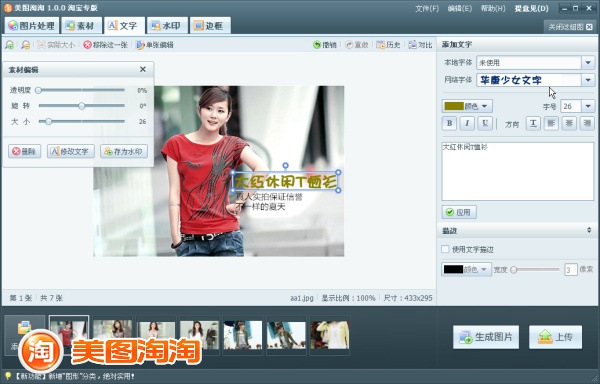Switch to the 边框 tab

[210, 26]
